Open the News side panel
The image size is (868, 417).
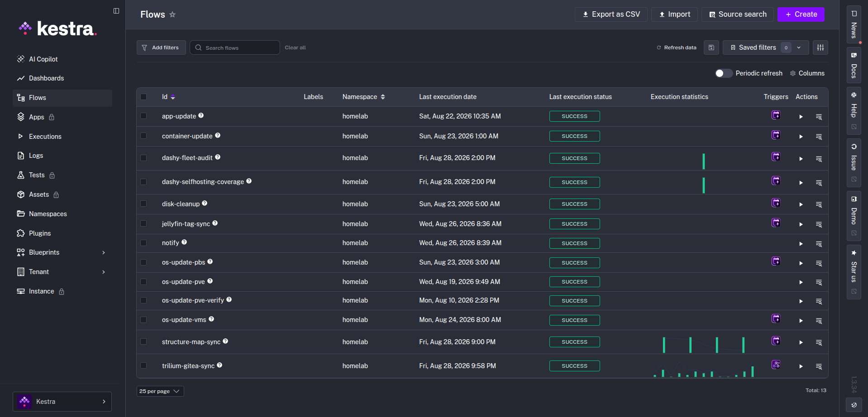(x=854, y=25)
